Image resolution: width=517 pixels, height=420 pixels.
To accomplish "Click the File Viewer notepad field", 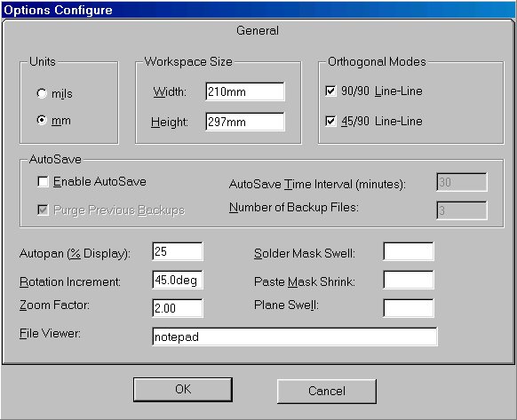I will (295, 337).
